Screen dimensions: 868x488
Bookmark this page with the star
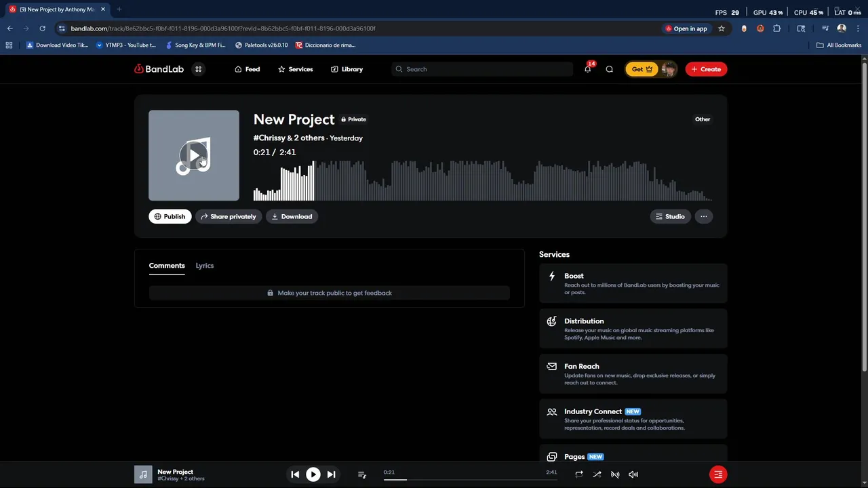pos(722,28)
